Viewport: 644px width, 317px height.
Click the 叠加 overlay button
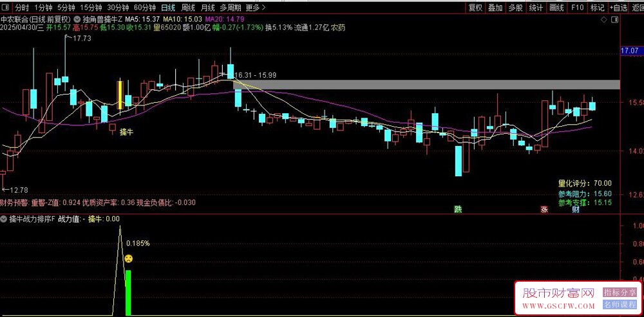tap(495, 7)
